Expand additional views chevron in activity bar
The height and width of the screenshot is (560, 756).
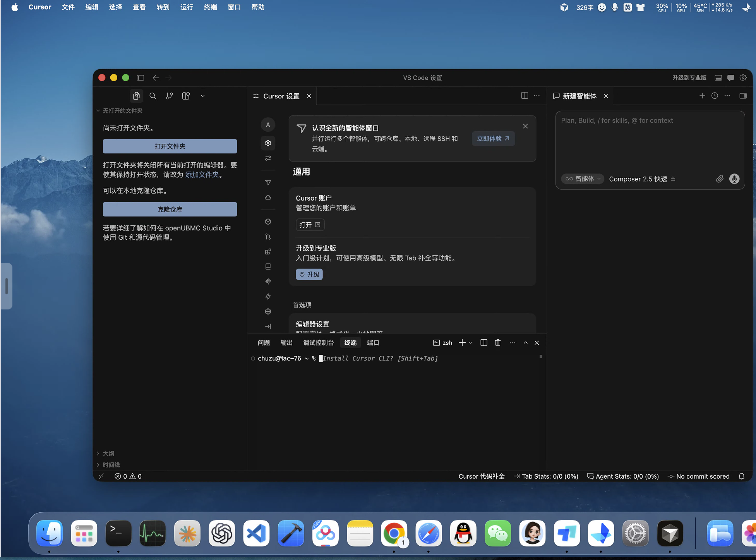pyautogui.click(x=203, y=96)
